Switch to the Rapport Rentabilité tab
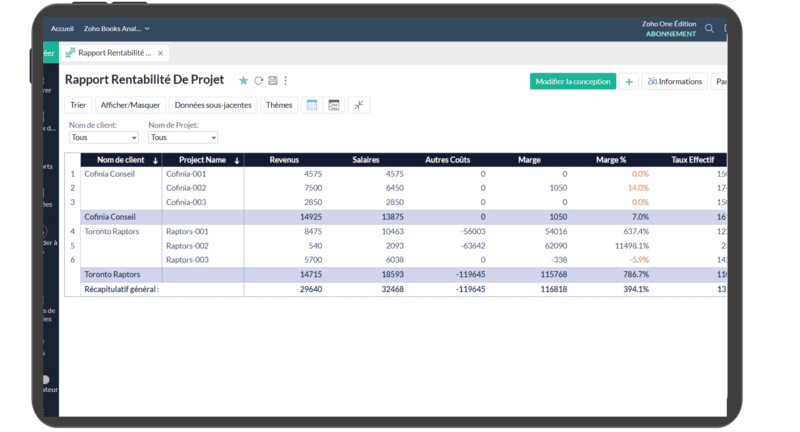 tap(113, 53)
